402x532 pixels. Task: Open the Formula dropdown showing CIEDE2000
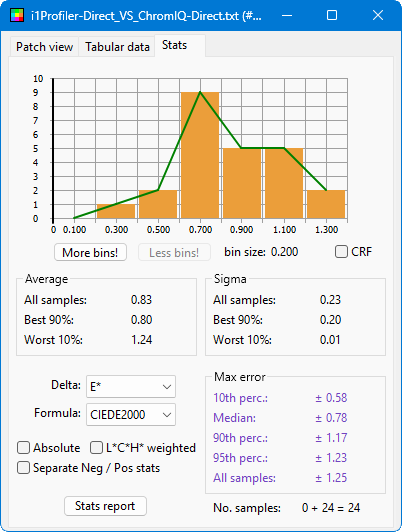tap(131, 414)
